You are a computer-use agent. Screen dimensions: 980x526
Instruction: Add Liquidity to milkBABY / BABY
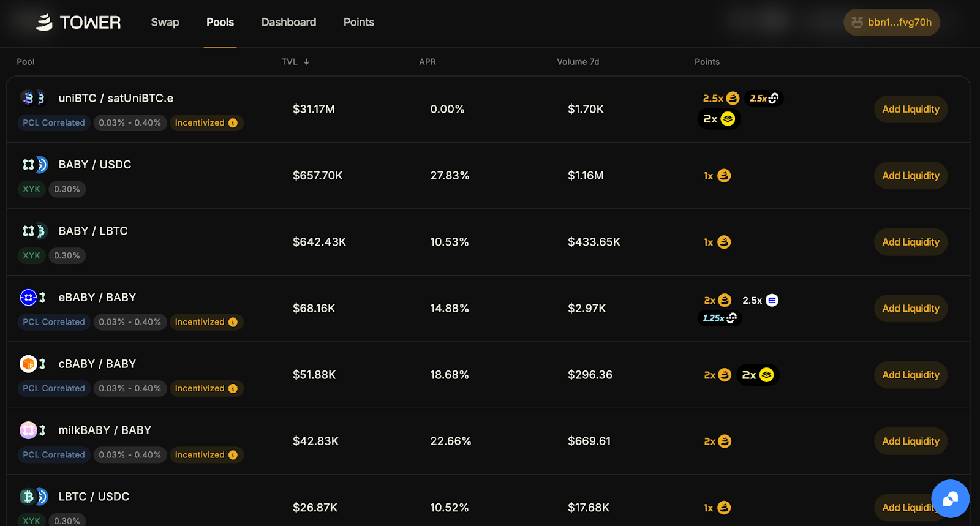(x=911, y=441)
